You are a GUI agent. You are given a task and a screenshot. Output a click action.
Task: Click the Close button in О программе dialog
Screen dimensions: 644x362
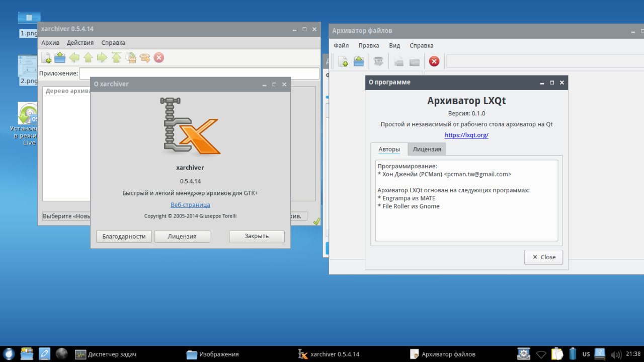543,257
